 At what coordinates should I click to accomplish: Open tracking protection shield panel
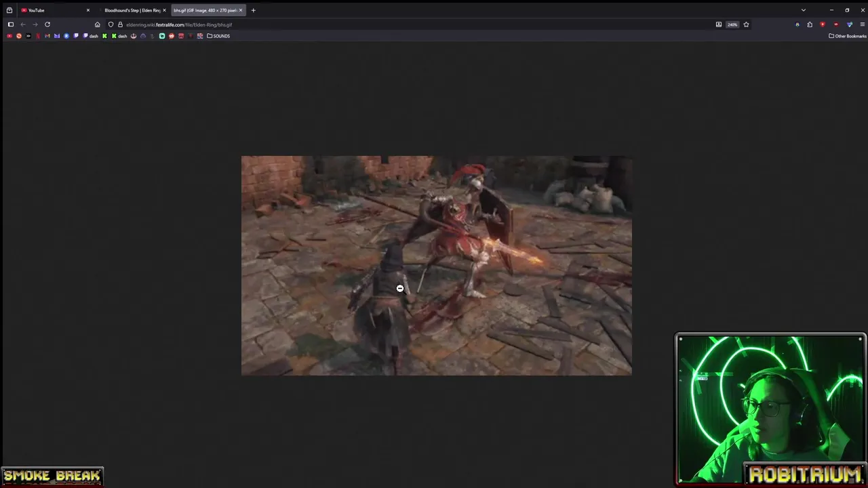(x=111, y=24)
